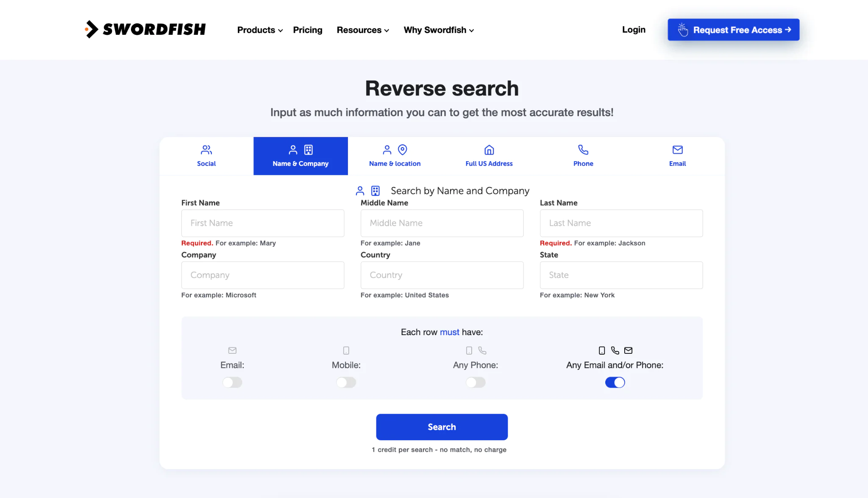
Task: Select the Name & Company tab
Action: [x=300, y=156]
